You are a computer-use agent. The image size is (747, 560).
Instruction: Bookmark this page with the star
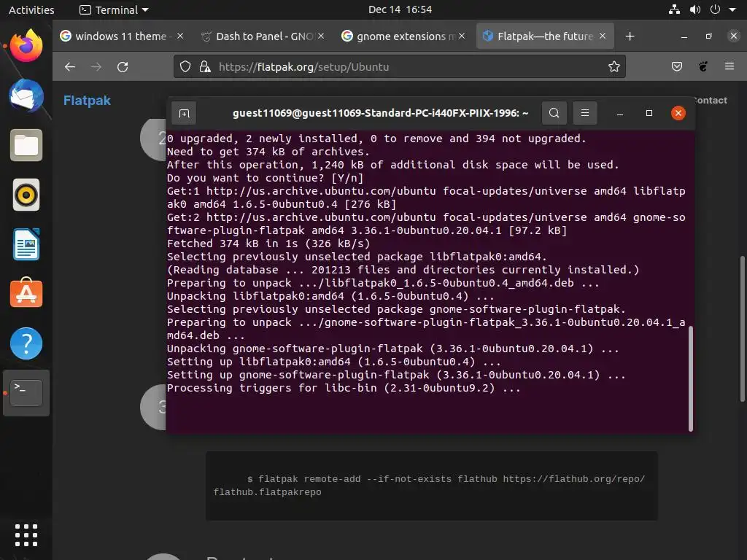point(614,66)
